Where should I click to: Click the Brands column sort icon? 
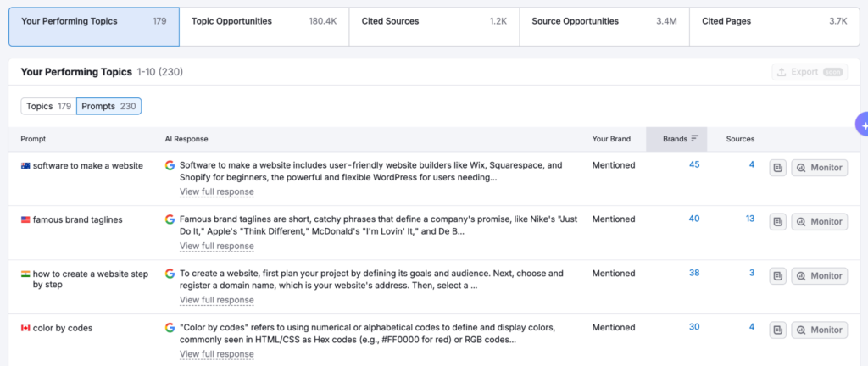coord(694,139)
